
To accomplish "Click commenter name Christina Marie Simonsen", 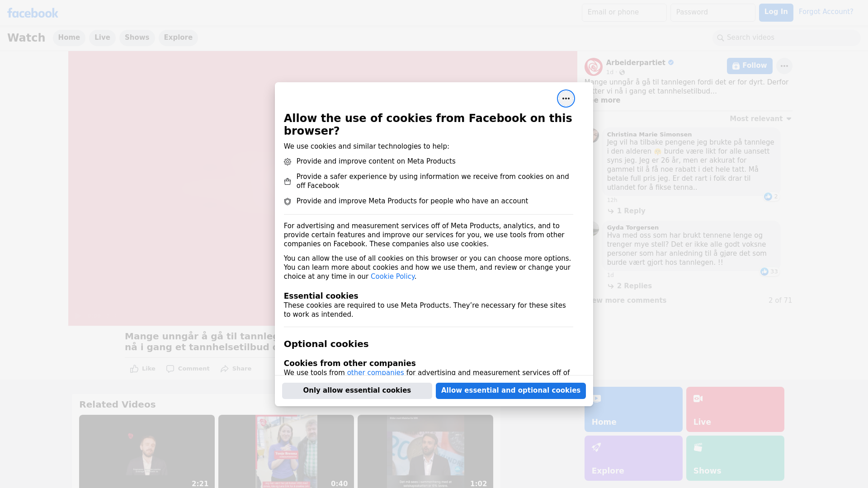I will pos(649,135).
